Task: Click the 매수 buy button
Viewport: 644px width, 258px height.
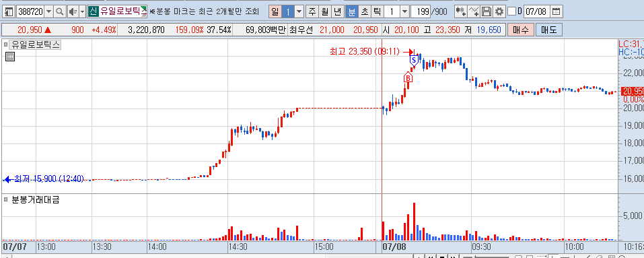Action: 520,30
